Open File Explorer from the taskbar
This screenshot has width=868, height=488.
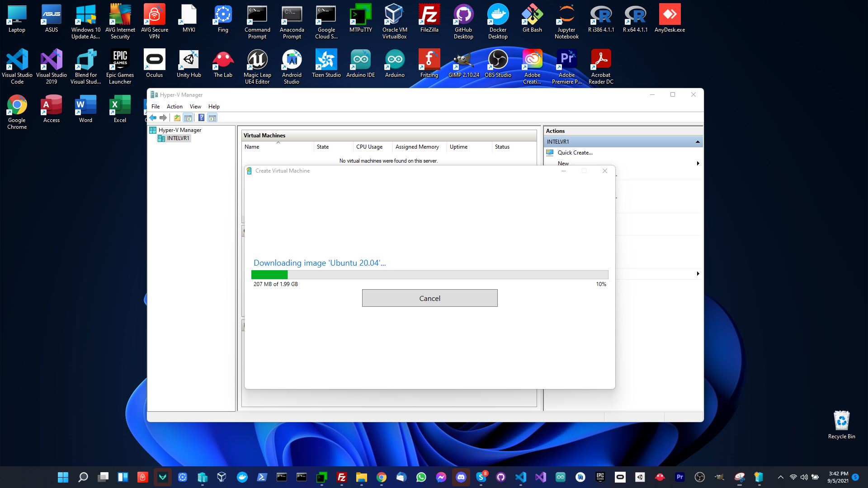[x=361, y=477]
